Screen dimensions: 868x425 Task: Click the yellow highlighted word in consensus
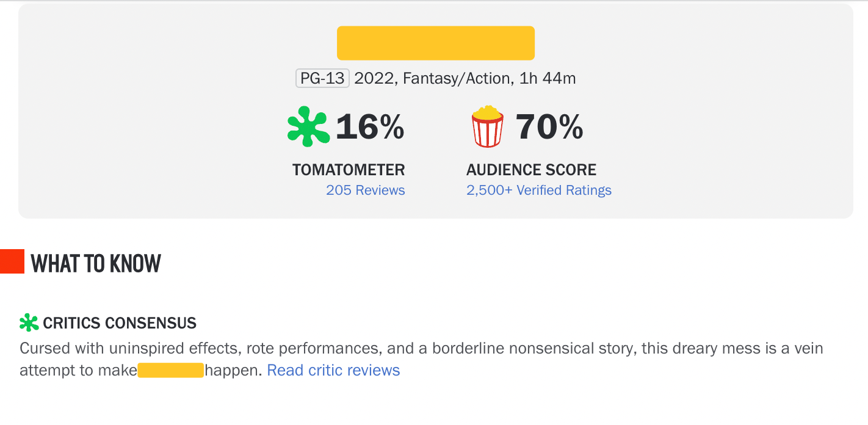[x=170, y=370]
